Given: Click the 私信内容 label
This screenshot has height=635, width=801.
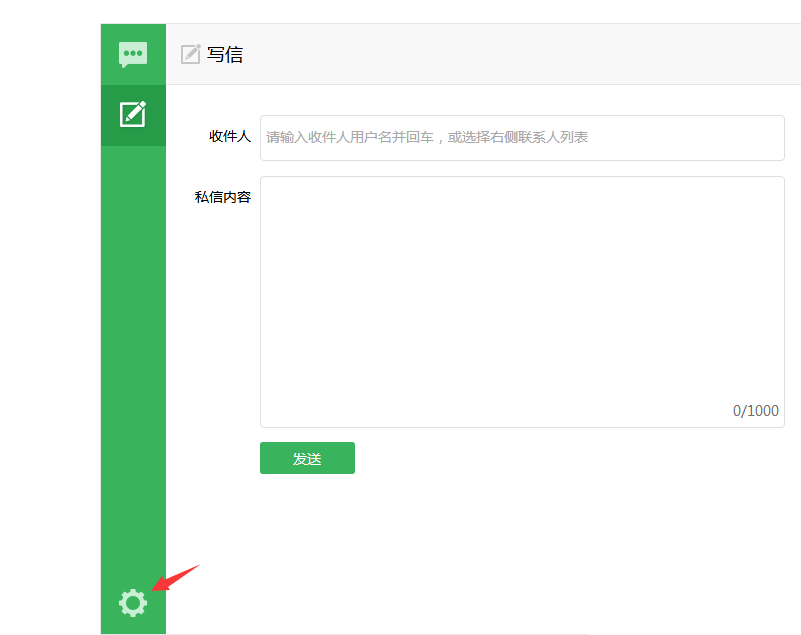Looking at the screenshot, I should pyautogui.click(x=223, y=197).
